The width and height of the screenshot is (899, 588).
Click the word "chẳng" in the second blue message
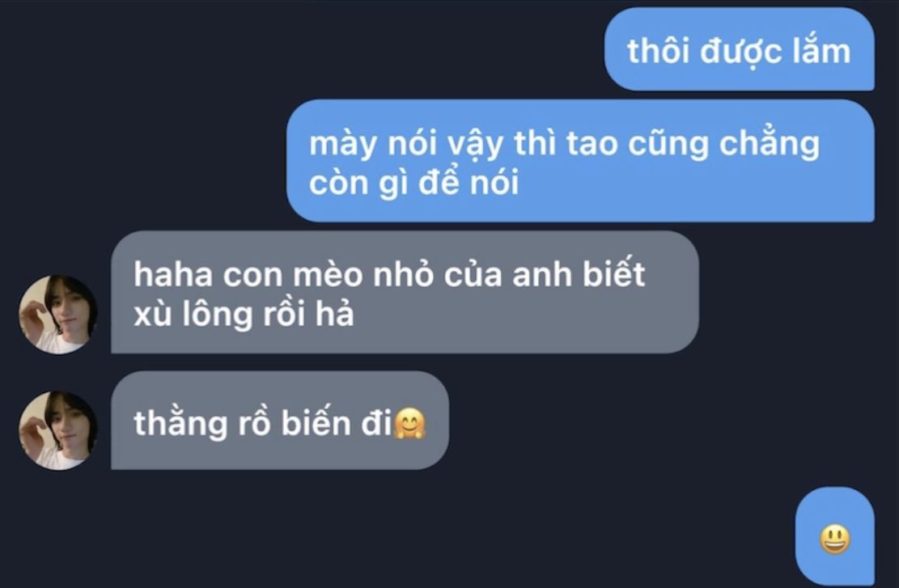click(x=770, y=144)
